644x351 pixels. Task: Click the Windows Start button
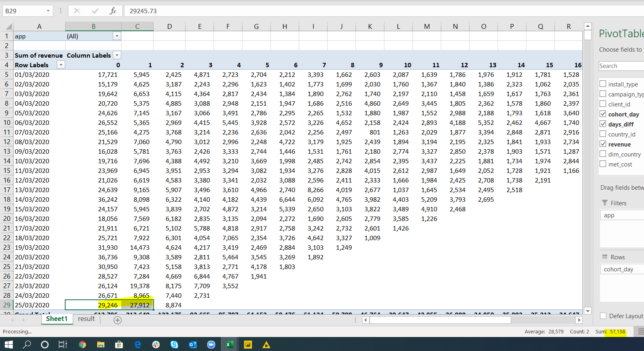[x=8, y=344]
